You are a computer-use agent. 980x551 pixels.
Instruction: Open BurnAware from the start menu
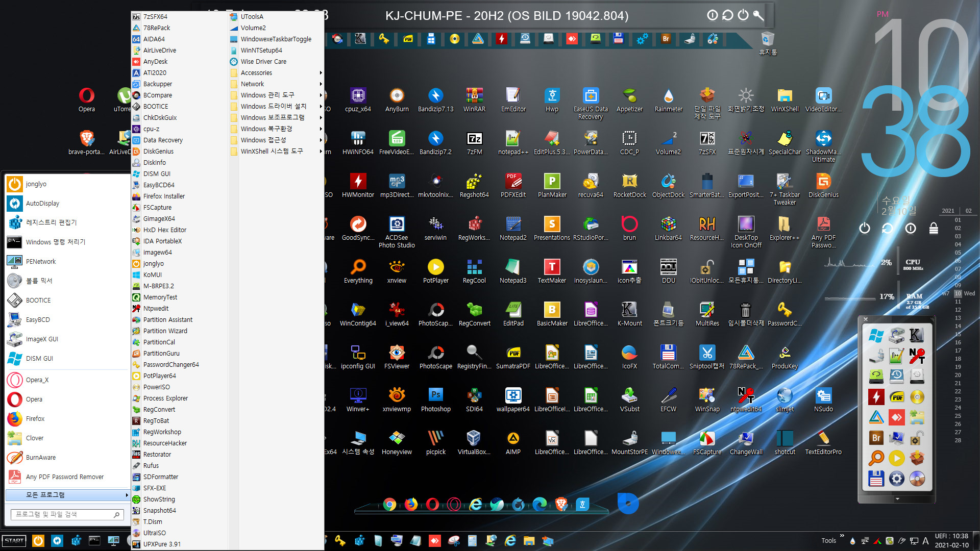(67, 458)
